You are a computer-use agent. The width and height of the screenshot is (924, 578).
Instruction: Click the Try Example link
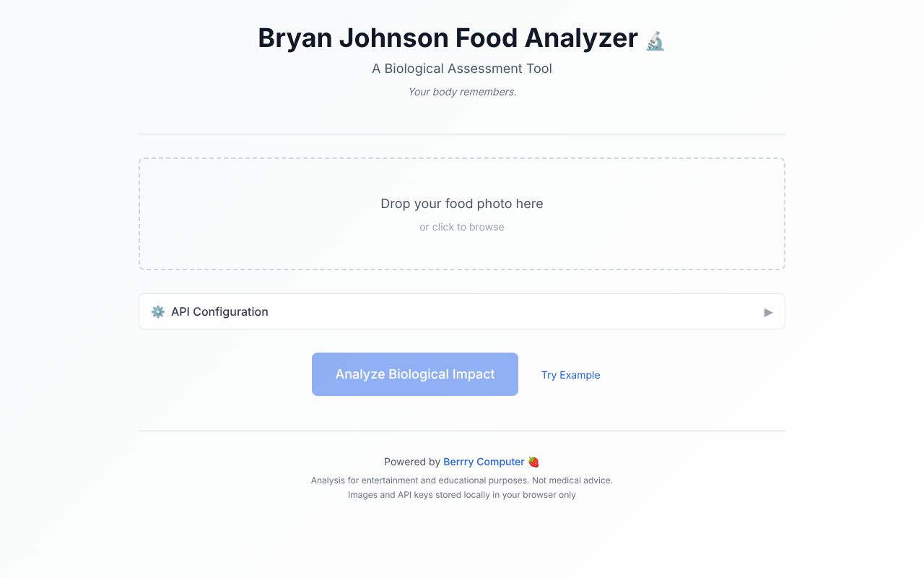pos(570,375)
